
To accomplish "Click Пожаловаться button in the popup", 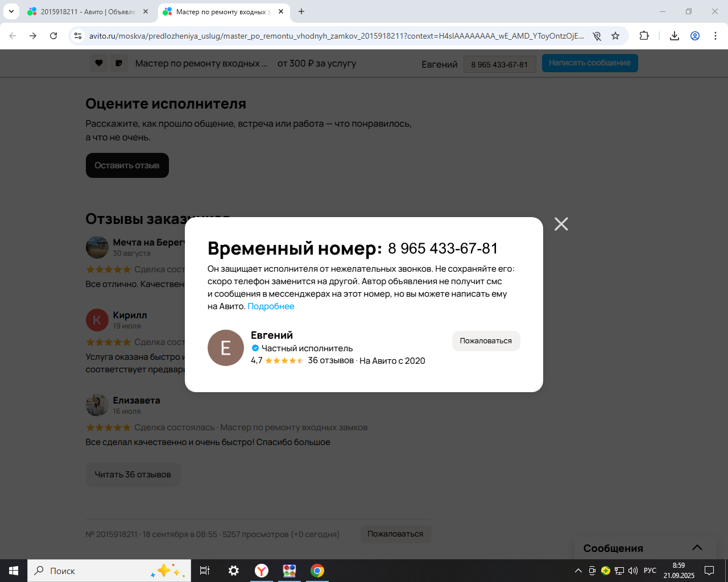I will pos(486,341).
